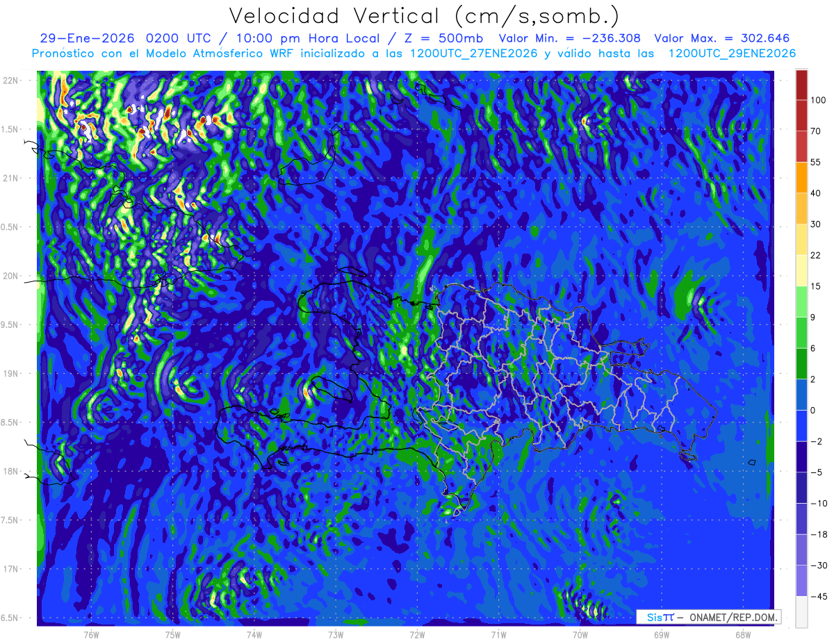Click the "-45" value on the color bar

click(818, 596)
